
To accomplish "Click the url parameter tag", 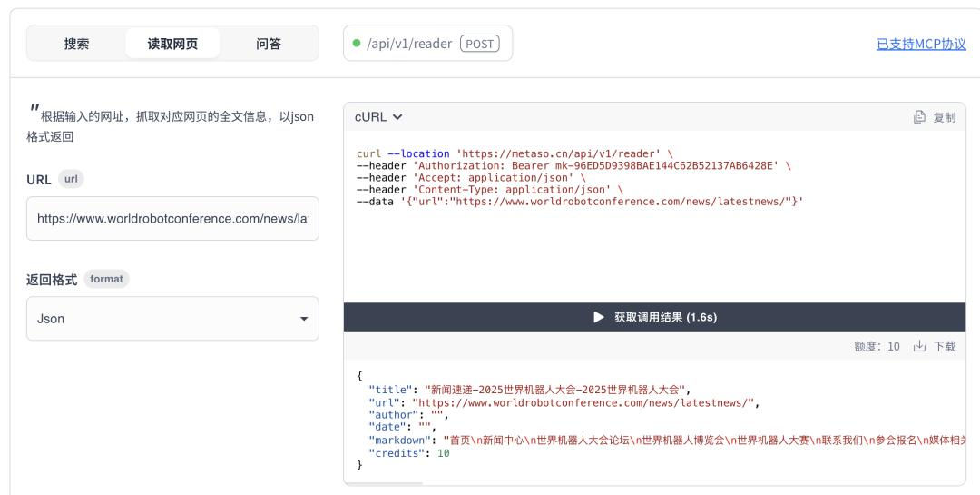I will (x=72, y=179).
